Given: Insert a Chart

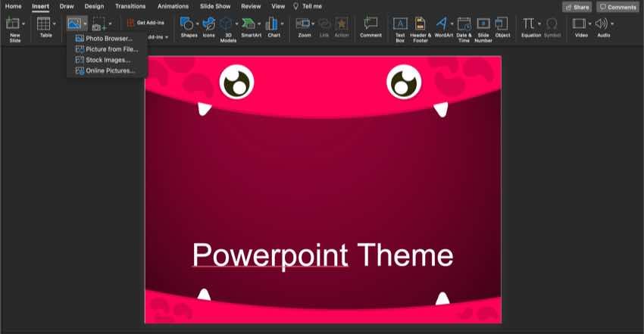Looking at the screenshot, I should [x=271, y=23].
